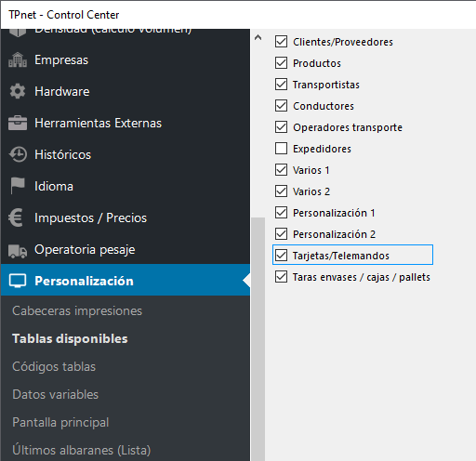Open Códigos tablas submenu item
Viewport: 476px width, 461px height.
point(54,366)
